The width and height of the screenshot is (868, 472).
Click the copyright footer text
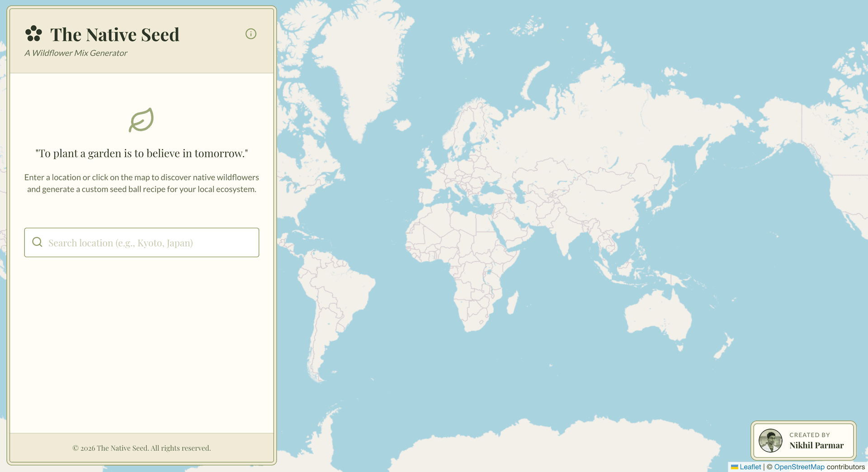click(142, 448)
